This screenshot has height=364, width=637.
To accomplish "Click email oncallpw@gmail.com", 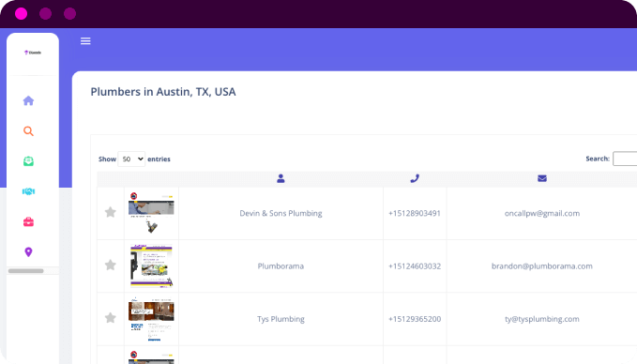I will pyautogui.click(x=542, y=213).
